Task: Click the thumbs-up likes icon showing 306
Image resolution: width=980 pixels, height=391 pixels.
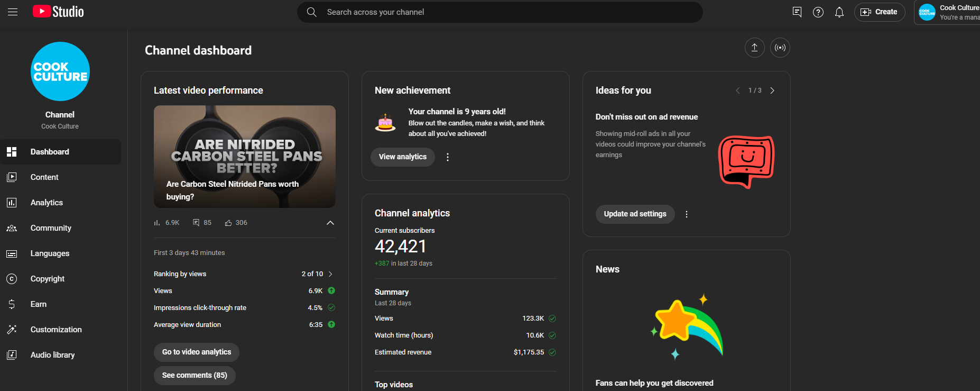Action: point(228,223)
